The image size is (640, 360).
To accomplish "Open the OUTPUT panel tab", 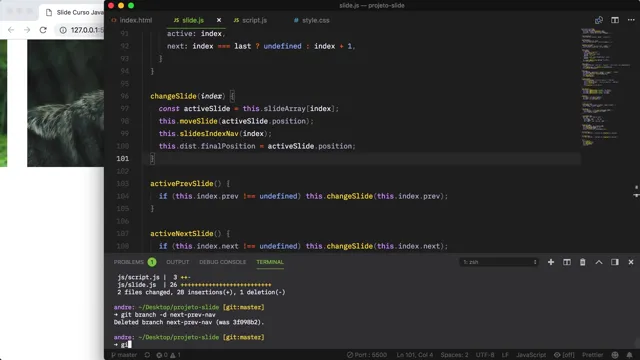I will coord(178,262).
